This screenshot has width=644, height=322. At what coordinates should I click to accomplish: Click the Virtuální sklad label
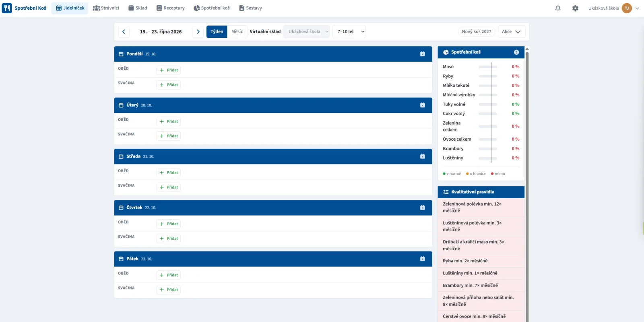pyautogui.click(x=265, y=31)
